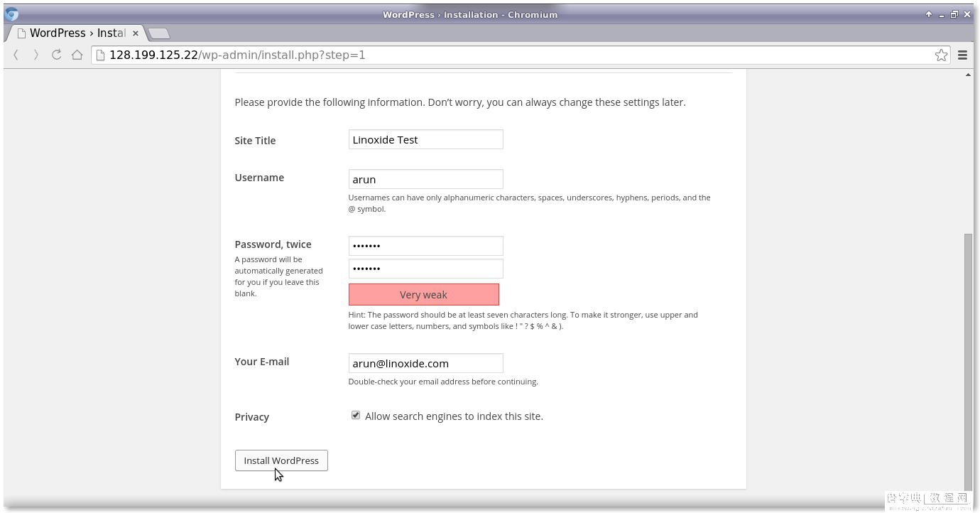Click the Usernames alphanumeric characters note
980x513 pixels.
click(x=529, y=203)
